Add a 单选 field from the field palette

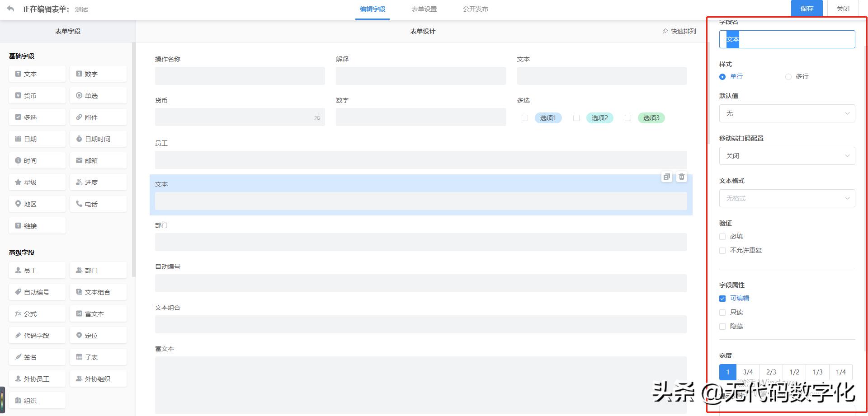click(98, 95)
